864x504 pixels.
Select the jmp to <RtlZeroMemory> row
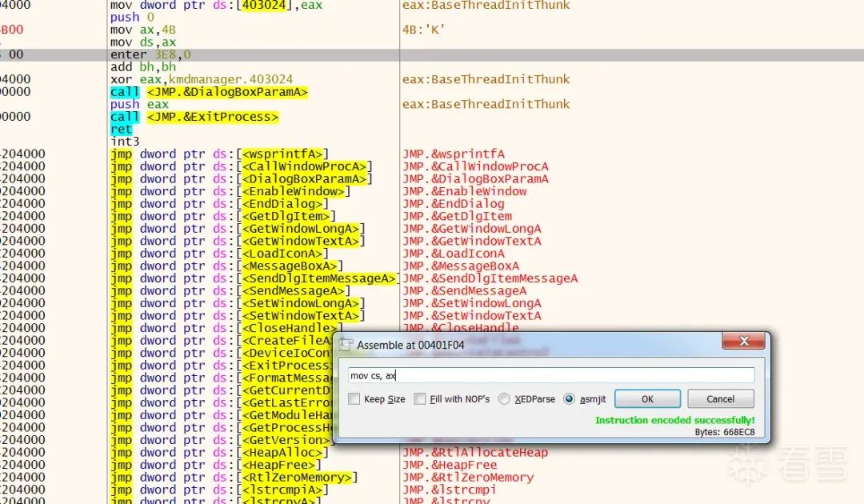coord(234,477)
